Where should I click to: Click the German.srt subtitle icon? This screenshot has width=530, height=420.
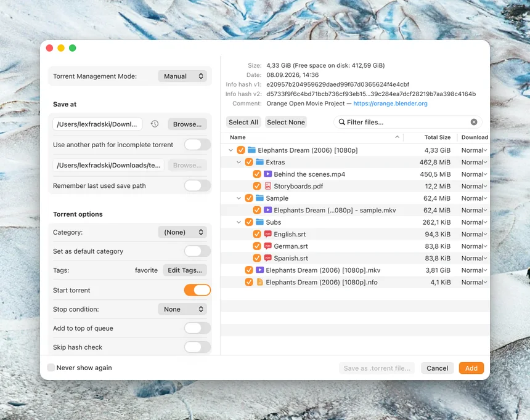[267, 246]
